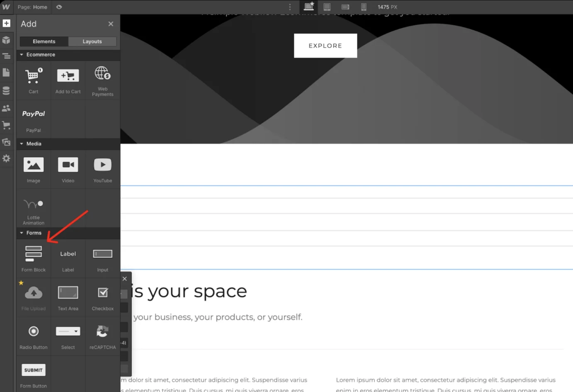Click the EXPLORE button on canvas
573x392 pixels.
[325, 46]
